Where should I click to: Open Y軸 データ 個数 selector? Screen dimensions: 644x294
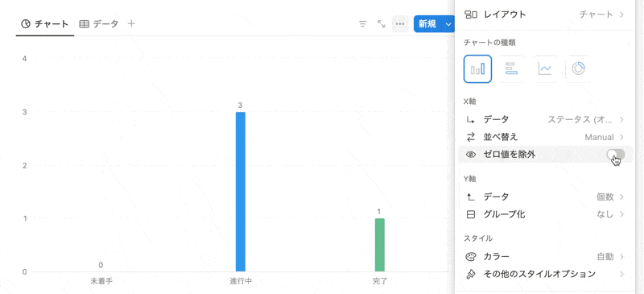click(545, 197)
